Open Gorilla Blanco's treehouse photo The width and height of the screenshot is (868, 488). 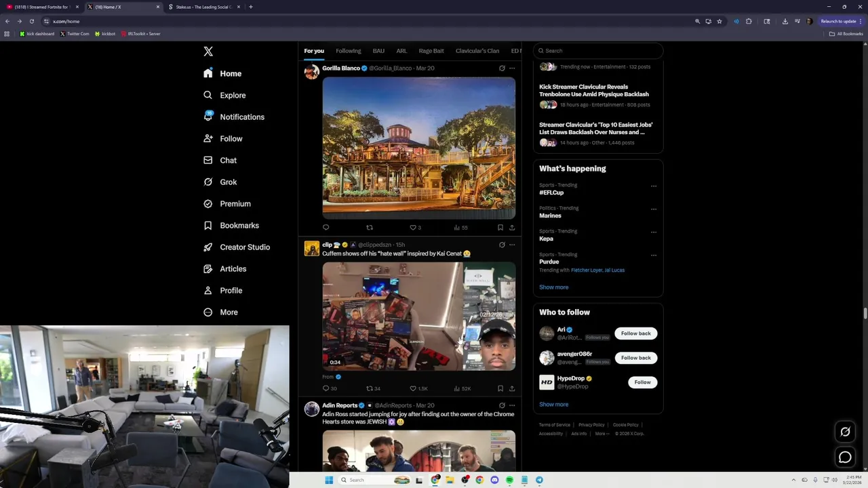419,148
